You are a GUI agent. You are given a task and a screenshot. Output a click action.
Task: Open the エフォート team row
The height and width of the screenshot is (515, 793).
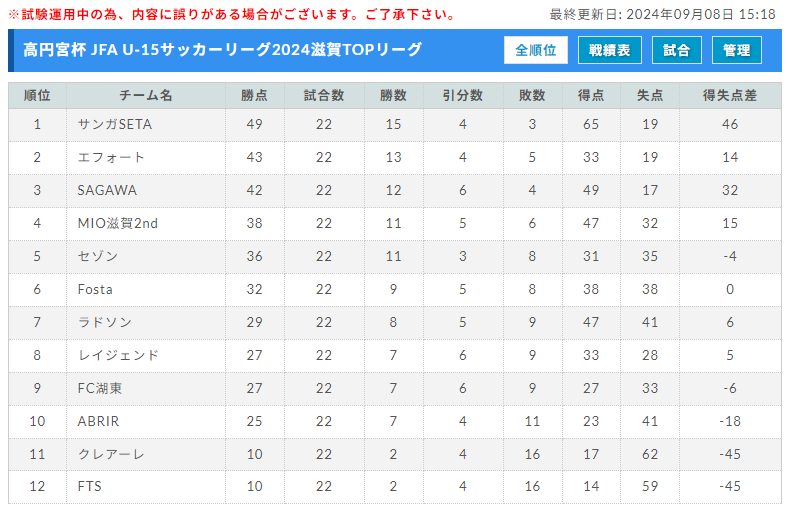click(111, 158)
